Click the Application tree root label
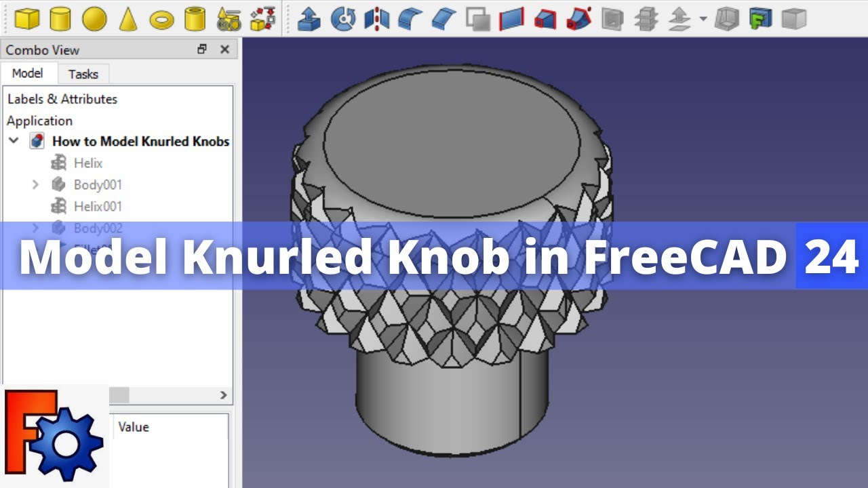Viewport: 868px width, 488px height. (39, 121)
